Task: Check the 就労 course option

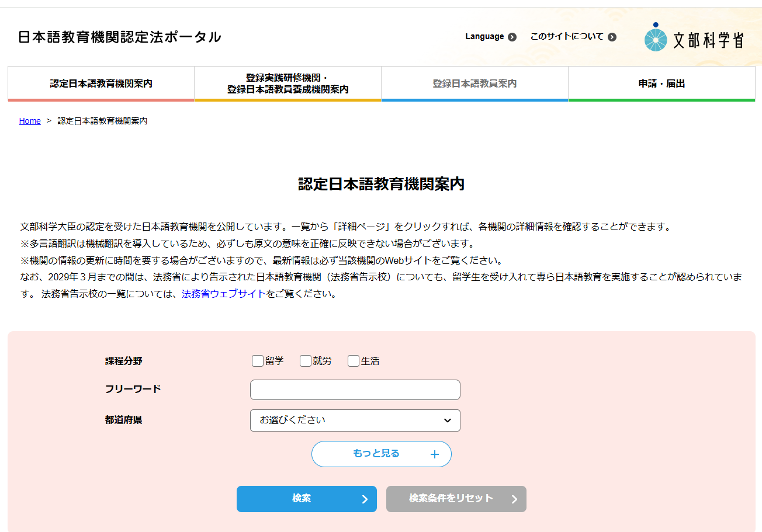Action: [306, 361]
